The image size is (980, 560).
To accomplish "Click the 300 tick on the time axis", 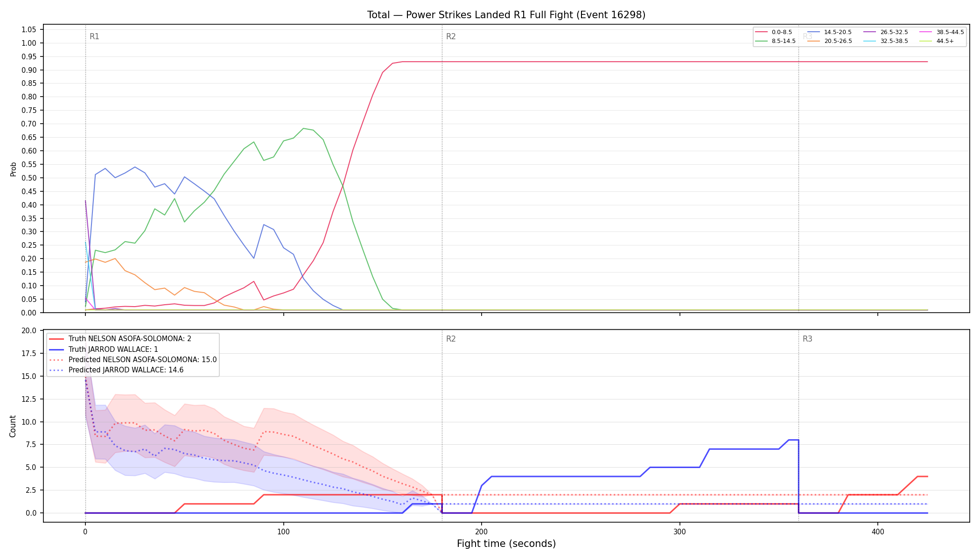I will (679, 532).
